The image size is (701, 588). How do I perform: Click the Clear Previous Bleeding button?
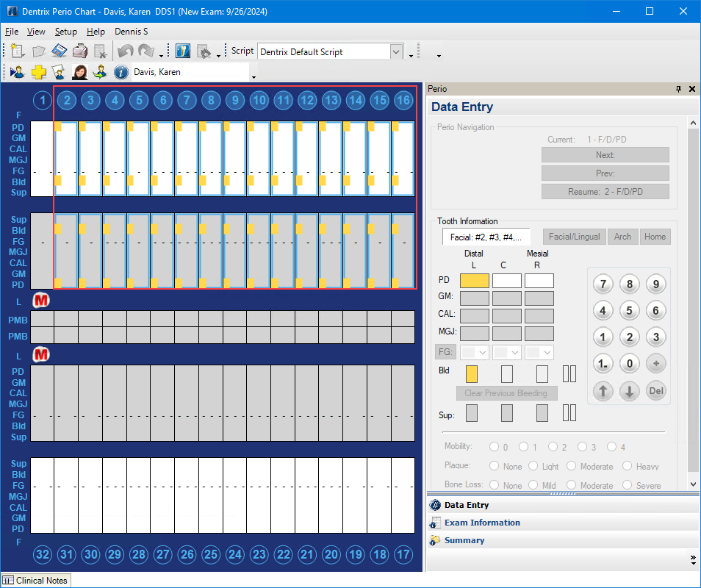[x=506, y=392]
